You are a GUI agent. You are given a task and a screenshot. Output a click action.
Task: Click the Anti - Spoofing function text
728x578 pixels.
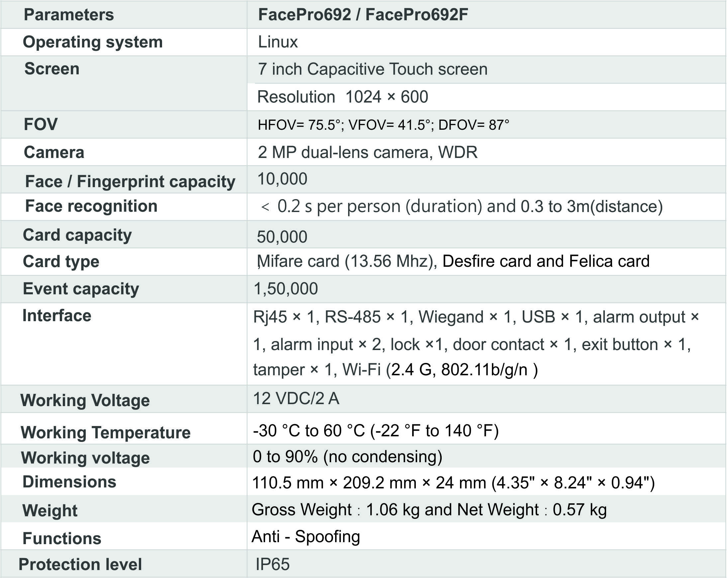coord(306,537)
